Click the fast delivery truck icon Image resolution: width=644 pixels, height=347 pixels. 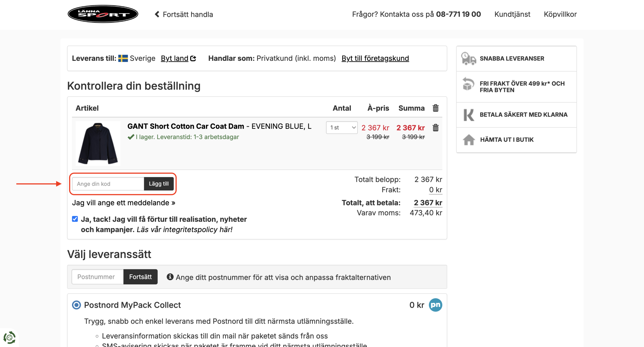pyautogui.click(x=468, y=59)
